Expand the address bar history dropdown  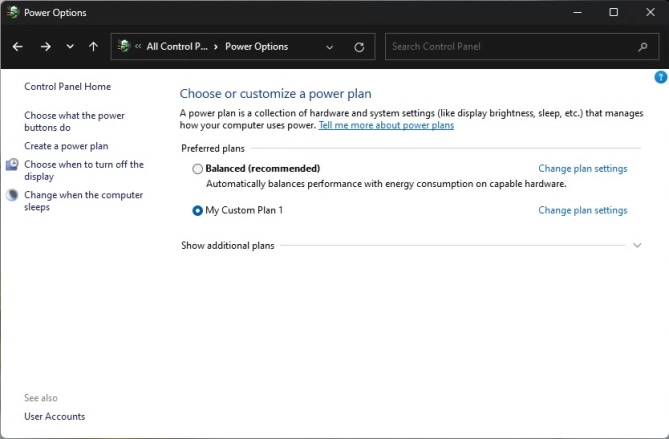click(x=330, y=47)
